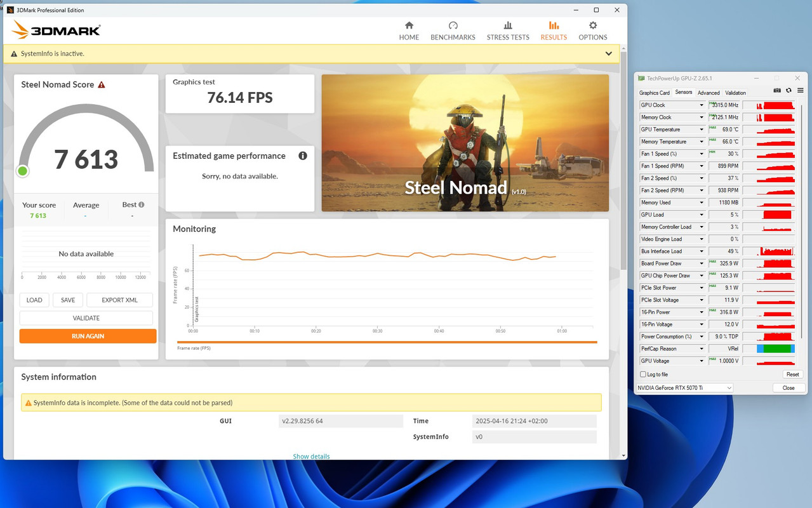This screenshot has width=812, height=508.
Task: Click the LOAD button
Action: 34,300
